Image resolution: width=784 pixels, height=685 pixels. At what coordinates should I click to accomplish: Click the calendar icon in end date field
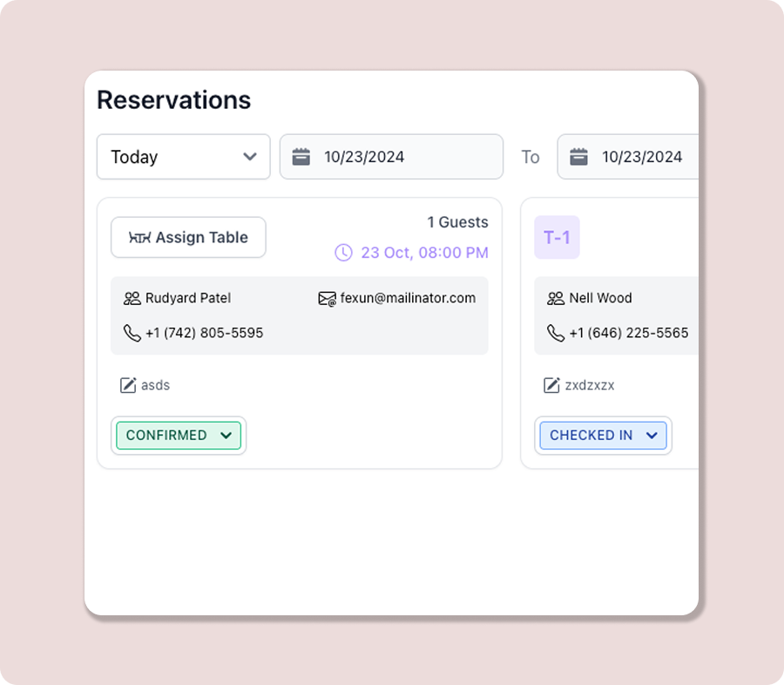578,157
